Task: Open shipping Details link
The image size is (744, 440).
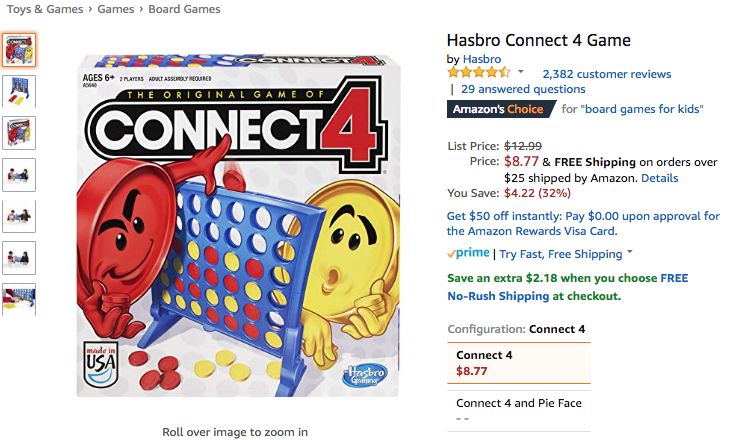Action: pos(659,178)
